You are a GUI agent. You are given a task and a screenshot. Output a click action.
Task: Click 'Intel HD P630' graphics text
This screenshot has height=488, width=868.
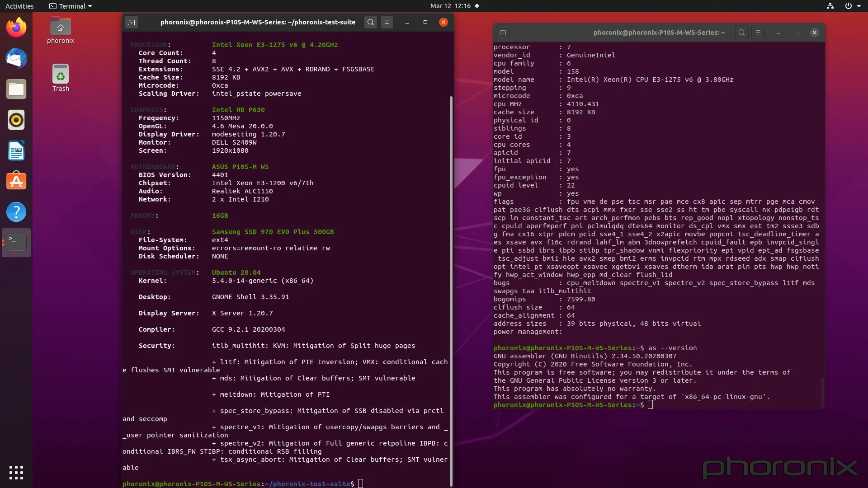238,110
